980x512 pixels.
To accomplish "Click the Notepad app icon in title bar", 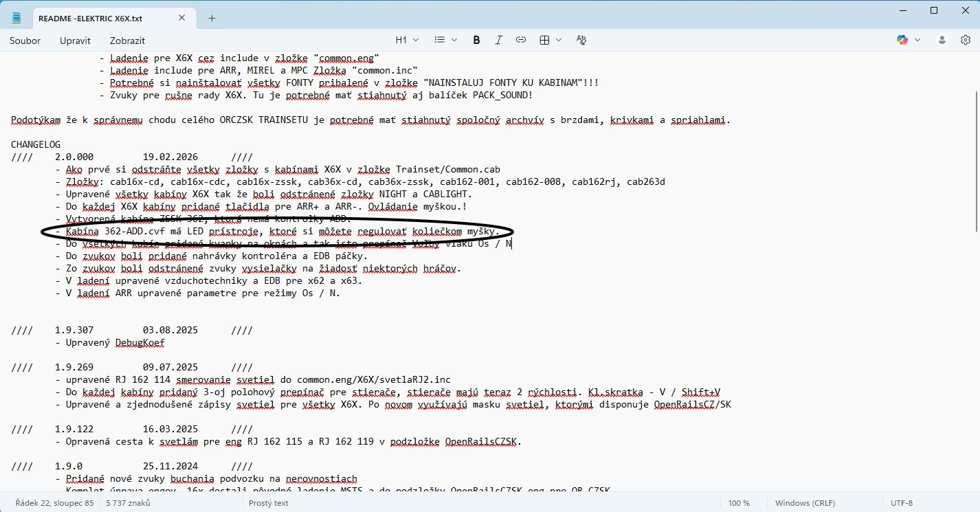I will click(x=16, y=18).
